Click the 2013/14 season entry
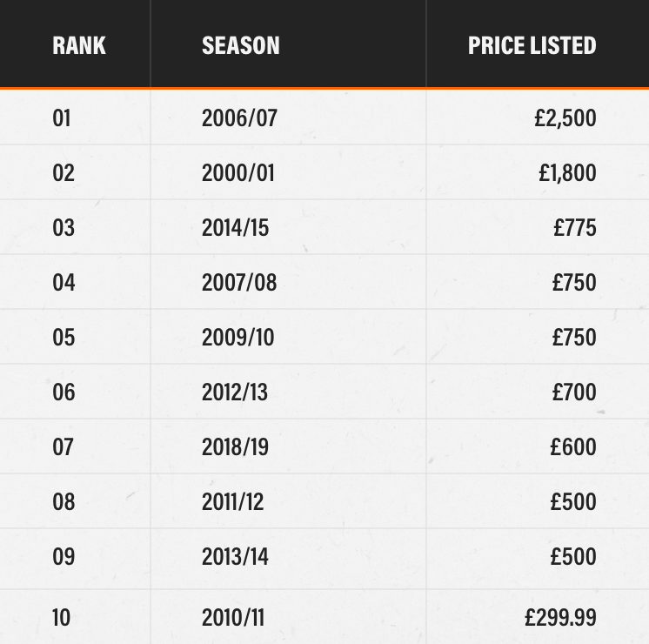Screen dimensions: 649x644 tap(235, 556)
